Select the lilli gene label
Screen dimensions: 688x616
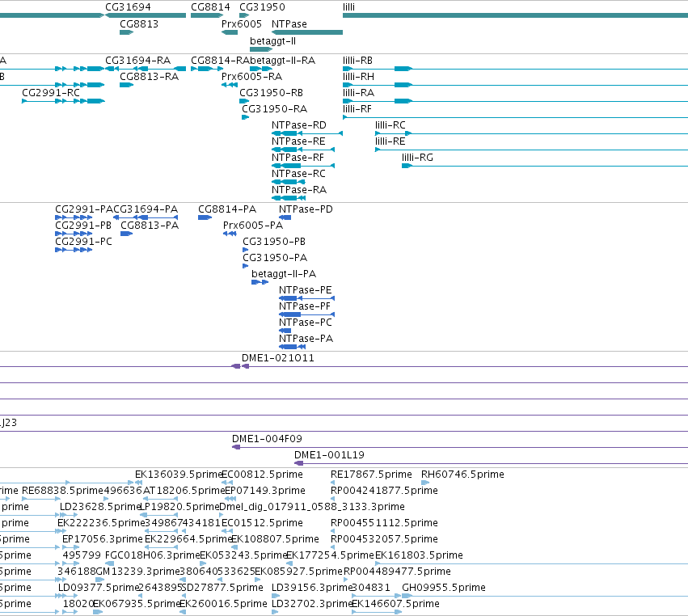click(348, 7)
